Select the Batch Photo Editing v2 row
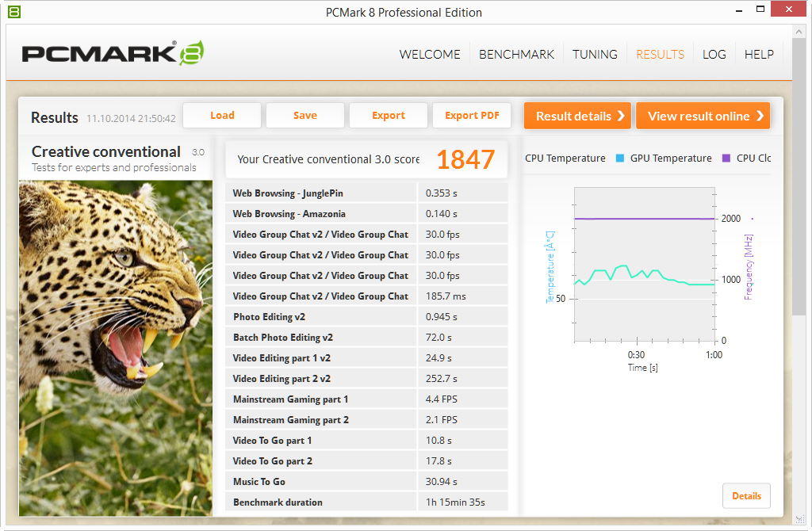 click(x=366, y=338)
